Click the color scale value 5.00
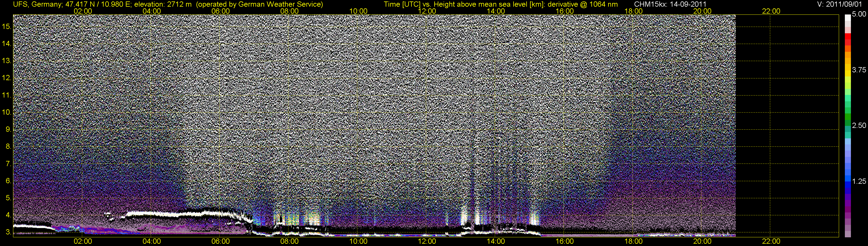 click(x=859, y=14)
